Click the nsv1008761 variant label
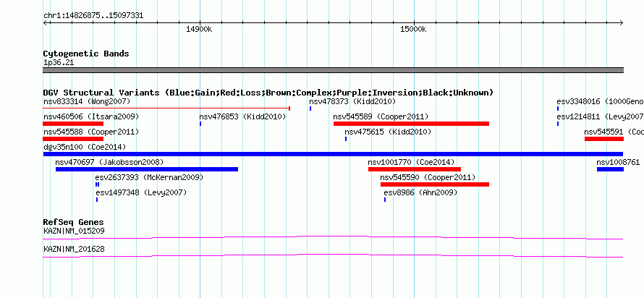Screen dimensions: 644x298 (618, 162)
